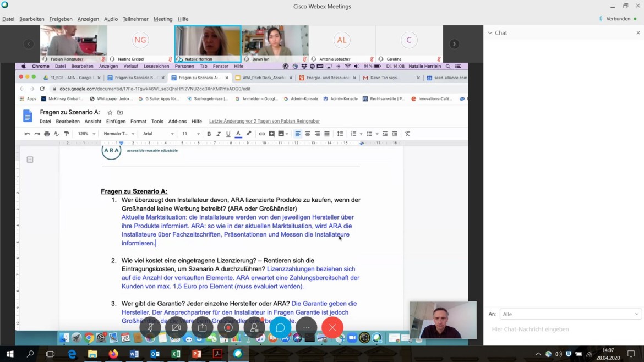Leave the meeting with red X button
Screen dimensions: 644x362
(x=332, y=328)
